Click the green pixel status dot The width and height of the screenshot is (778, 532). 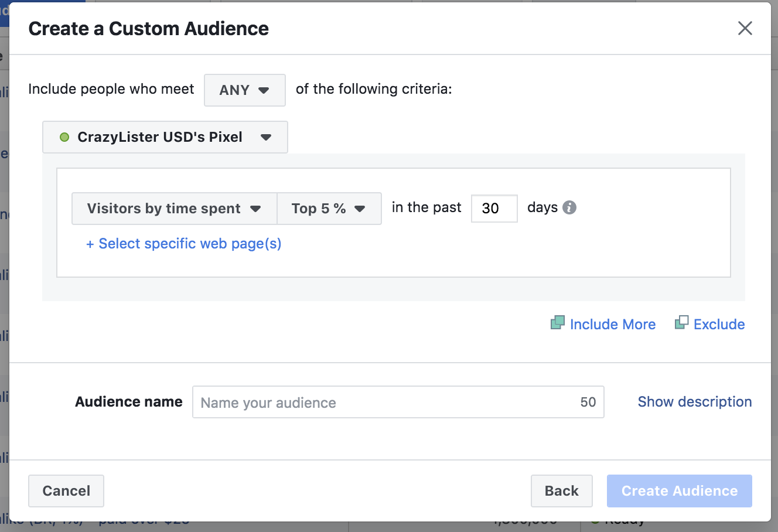64,137
